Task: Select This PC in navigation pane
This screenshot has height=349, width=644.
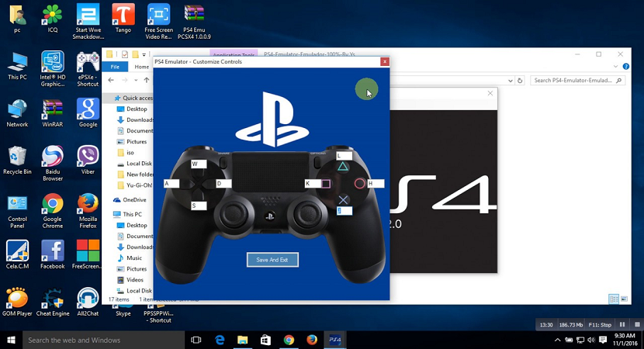Action: point(127,214)
